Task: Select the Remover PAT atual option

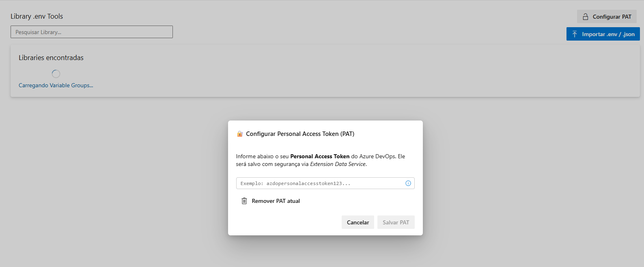Action: pos(276,201)
